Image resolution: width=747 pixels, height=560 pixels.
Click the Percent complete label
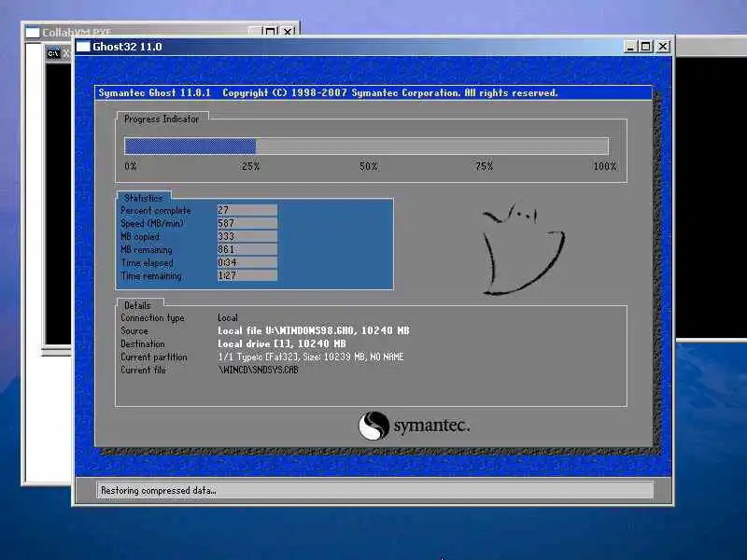(x=156, y=211)
